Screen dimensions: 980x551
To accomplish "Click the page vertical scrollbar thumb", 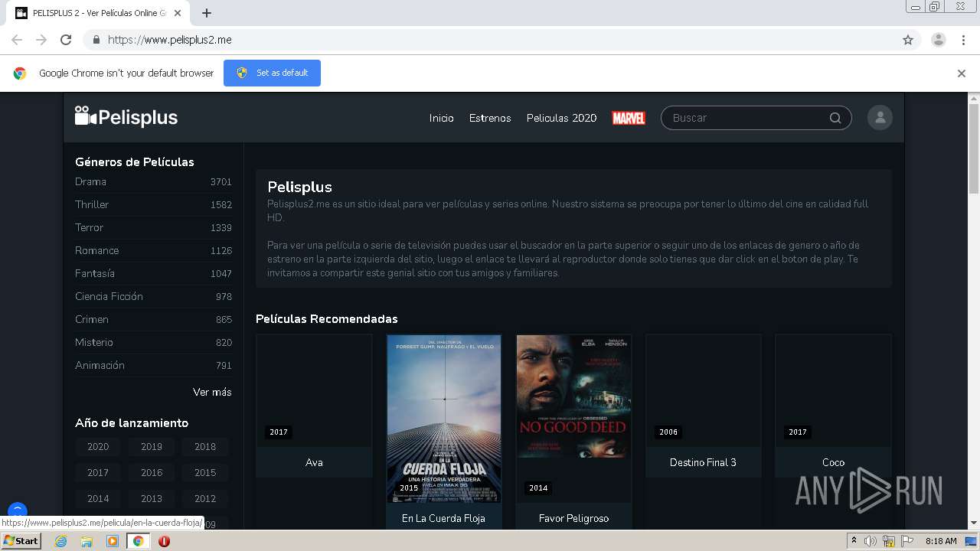I will (x=974, y=148).
